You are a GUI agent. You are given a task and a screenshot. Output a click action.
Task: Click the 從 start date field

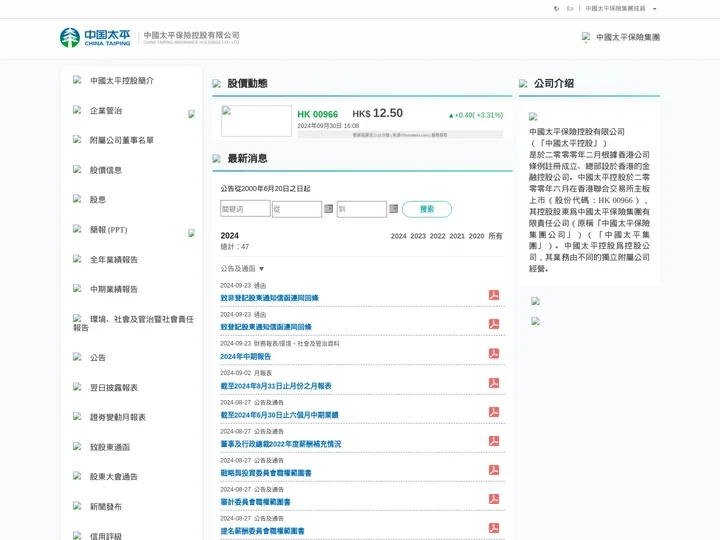tap(297, 209)
